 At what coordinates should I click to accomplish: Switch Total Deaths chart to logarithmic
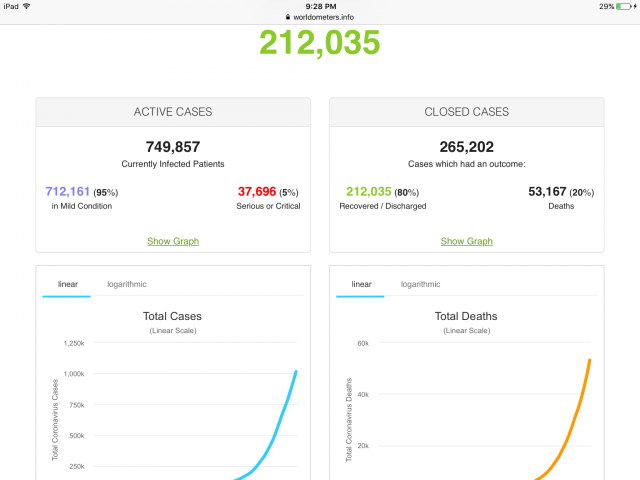420,284
